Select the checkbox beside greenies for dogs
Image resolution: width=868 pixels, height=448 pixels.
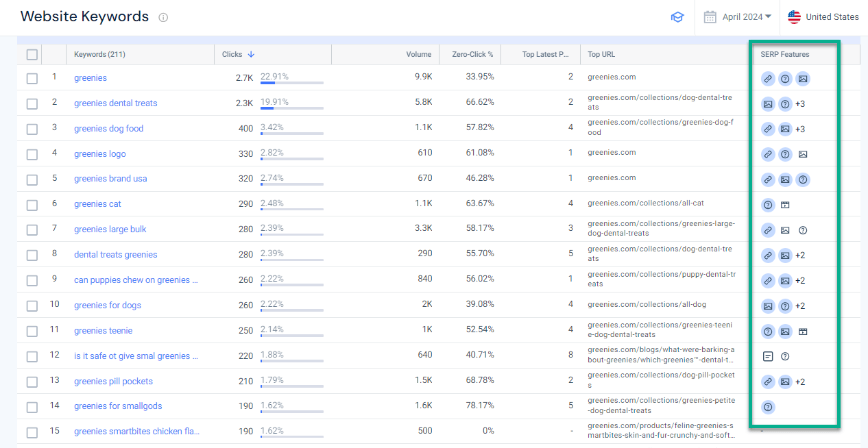(x=32, y=305)
